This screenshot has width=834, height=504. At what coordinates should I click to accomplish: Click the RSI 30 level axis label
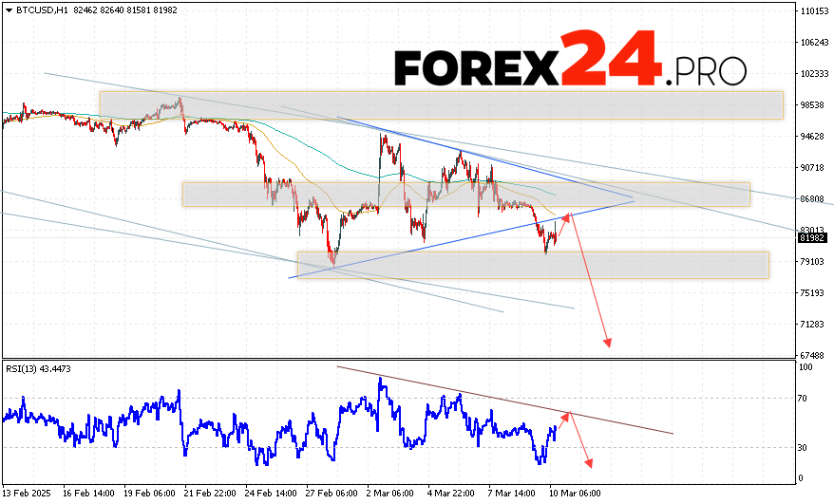coord(802,447)
